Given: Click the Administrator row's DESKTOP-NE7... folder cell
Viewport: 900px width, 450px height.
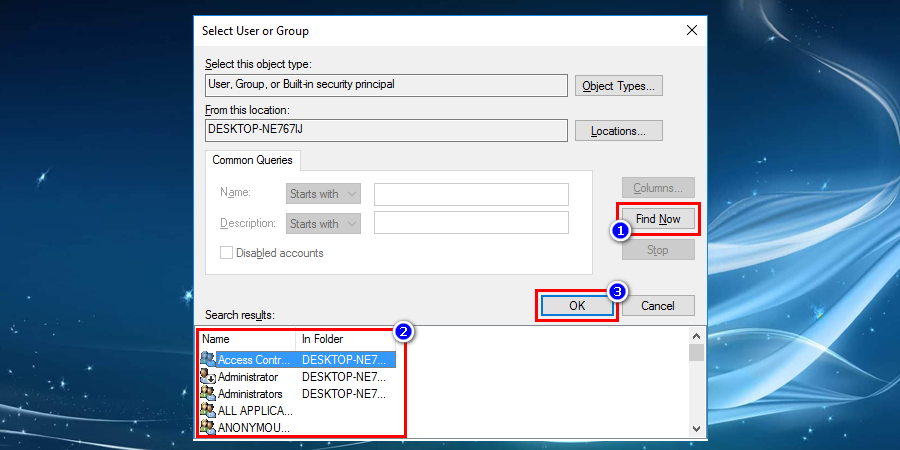Looking at the screenshot, I should [x=344, y=377].
